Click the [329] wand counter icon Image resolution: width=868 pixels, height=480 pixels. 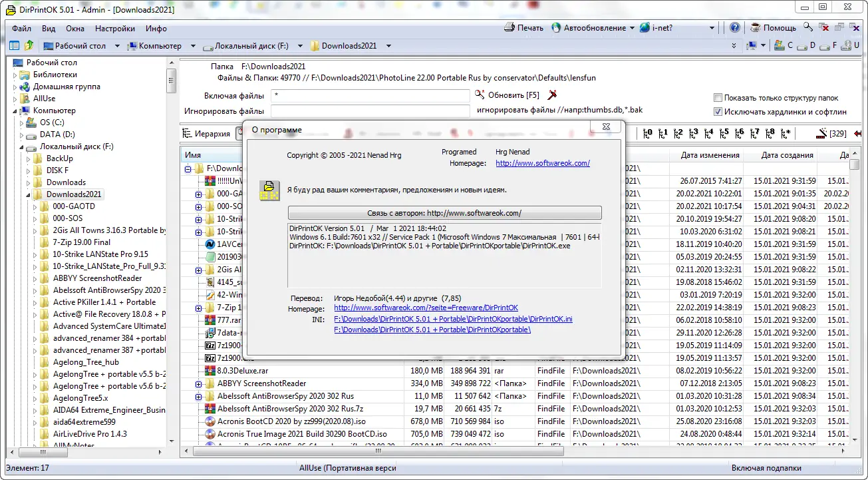pyautogui.click(x=831, y=133)
